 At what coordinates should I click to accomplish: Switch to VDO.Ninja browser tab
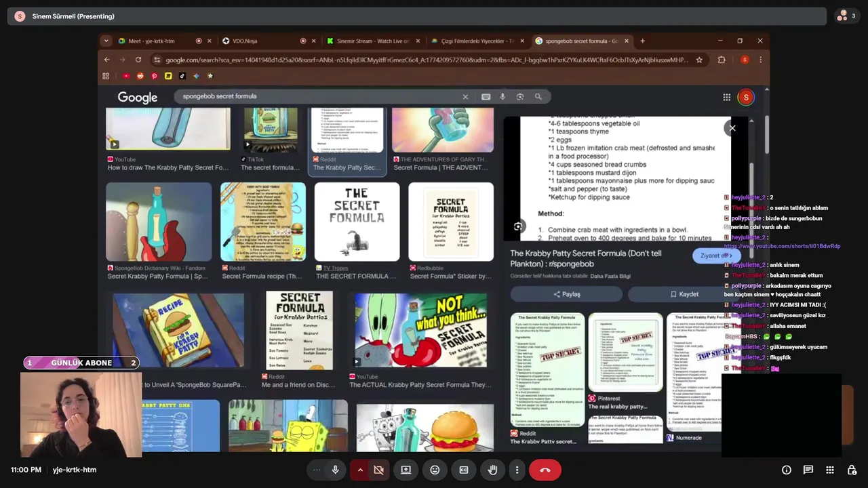point(269,41)
